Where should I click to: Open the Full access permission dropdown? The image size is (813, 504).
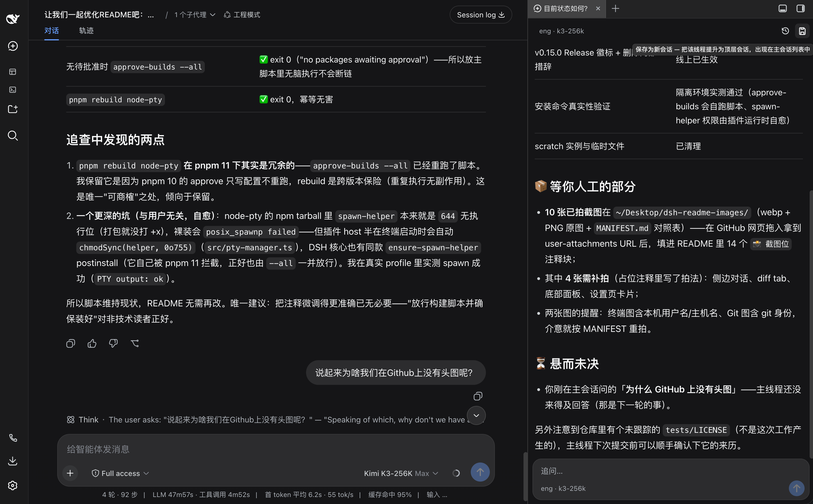point(120,473)
